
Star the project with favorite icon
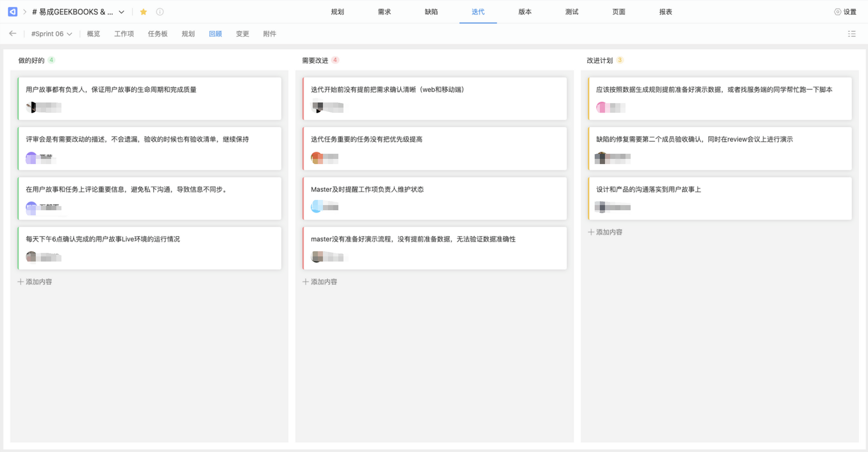(144, 12)
